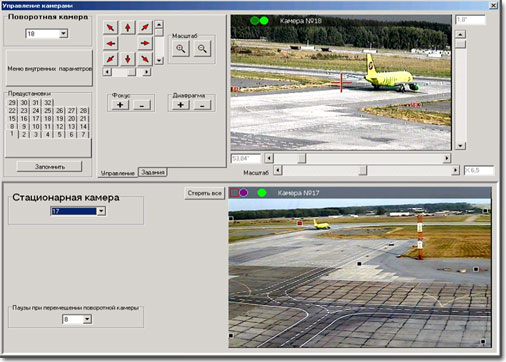506x362 pixels.
Task: Click left arrow of slider under direction pad
Action: click(107, 72)
